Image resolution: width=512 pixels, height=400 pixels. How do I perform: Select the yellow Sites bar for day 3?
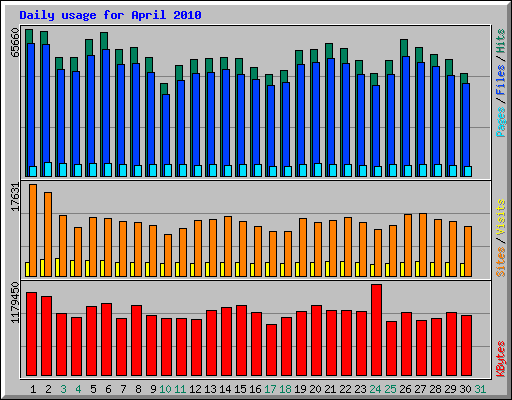pyautogui.click(x=57, y=267)
